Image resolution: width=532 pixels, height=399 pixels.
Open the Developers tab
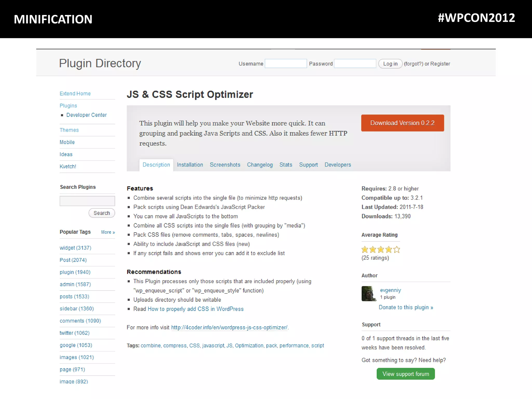[x=338, y=165]
